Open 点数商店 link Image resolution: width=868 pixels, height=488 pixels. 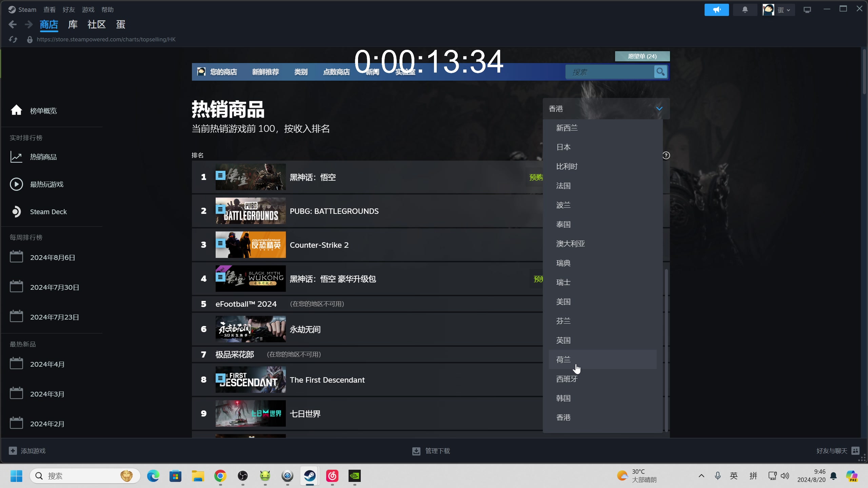tap(336, 72)
